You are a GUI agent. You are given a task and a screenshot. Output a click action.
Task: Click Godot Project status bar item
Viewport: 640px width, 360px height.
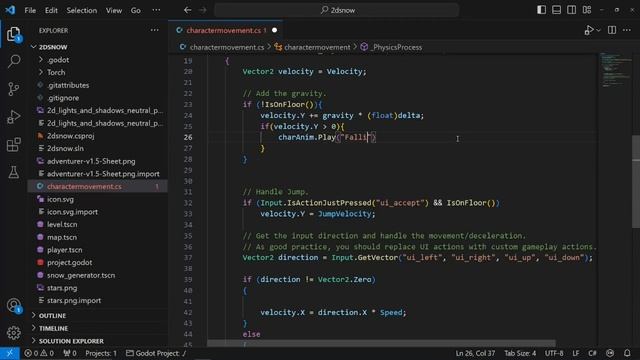pos(156,353)
